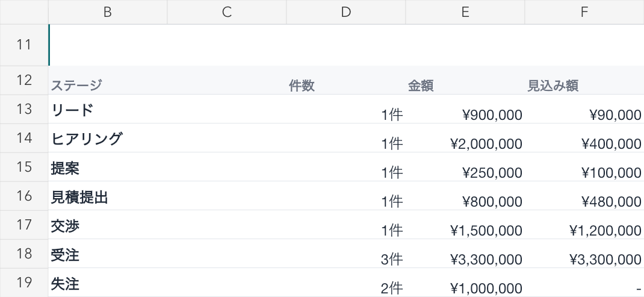The height and width of the screenshot is (297, 644).
Task: Select column E header
Action: pos(465,12)
